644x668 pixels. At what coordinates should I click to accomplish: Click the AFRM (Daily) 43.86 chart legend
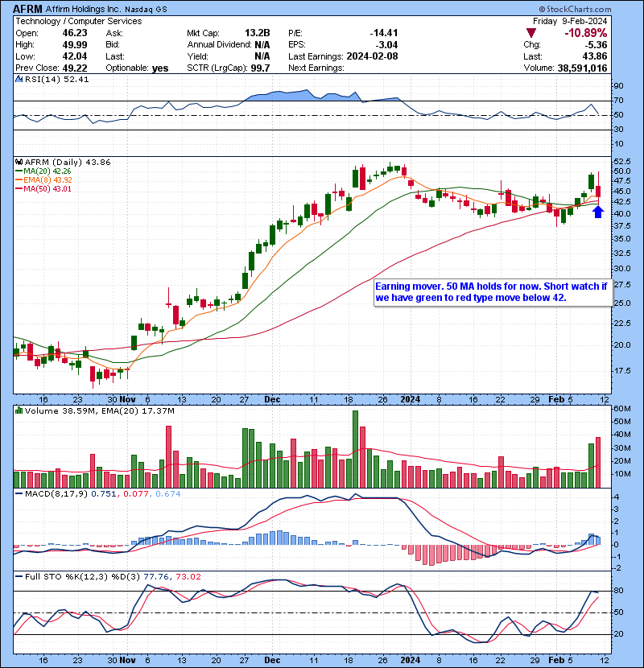point(68,162)
